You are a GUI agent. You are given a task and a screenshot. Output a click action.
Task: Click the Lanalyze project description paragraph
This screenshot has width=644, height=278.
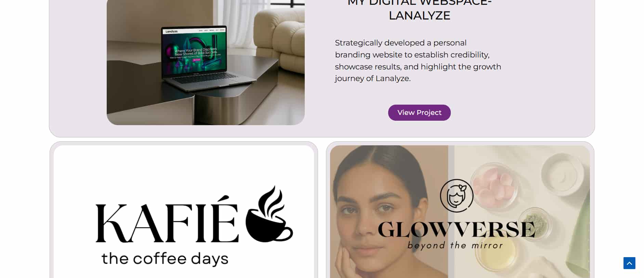coord(418,61)
